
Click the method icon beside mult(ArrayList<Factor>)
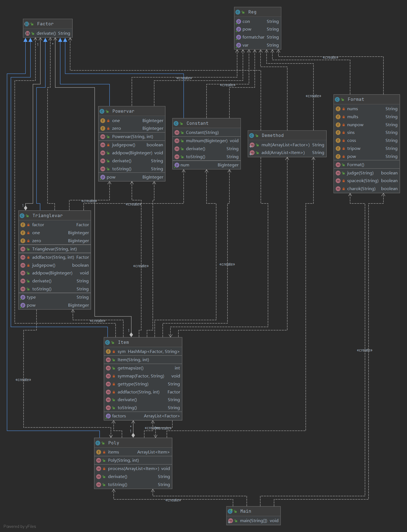point(252,145)
